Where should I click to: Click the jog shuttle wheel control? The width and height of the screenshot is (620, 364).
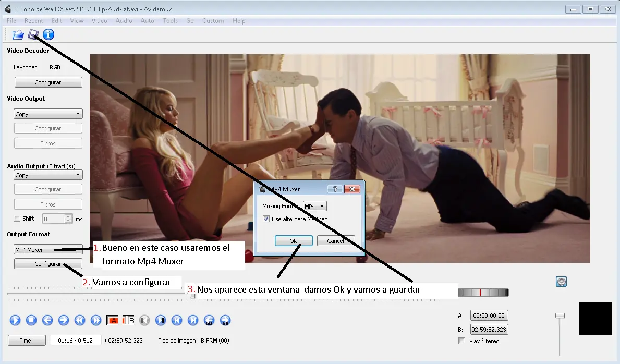(x=483, y=293)
